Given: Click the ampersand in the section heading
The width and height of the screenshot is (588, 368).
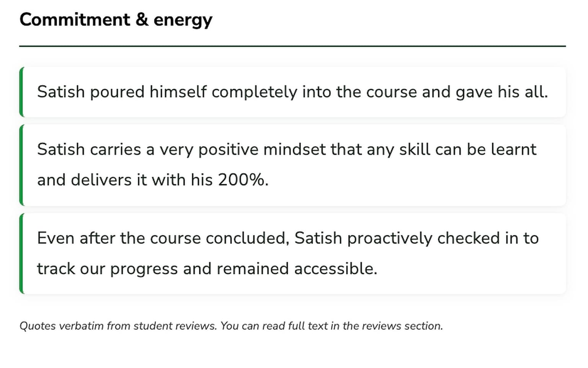Looking at the screenshot, I should [142, 20].
